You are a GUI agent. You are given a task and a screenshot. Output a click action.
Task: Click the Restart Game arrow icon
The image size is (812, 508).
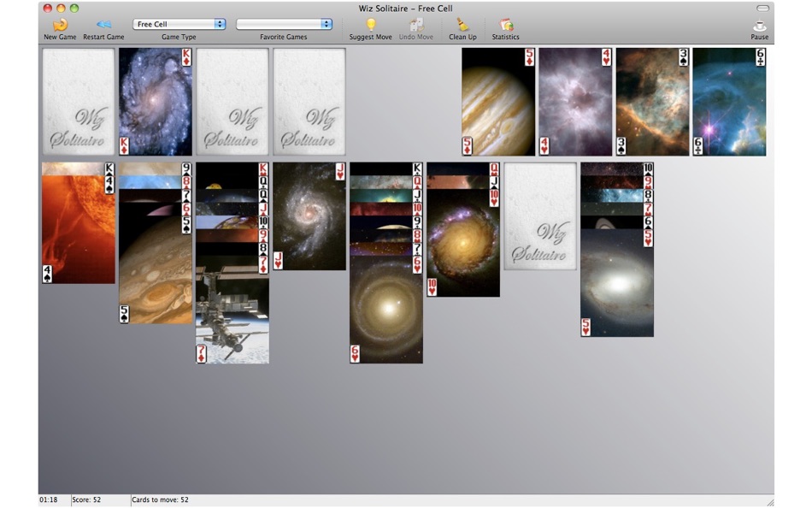103,24
